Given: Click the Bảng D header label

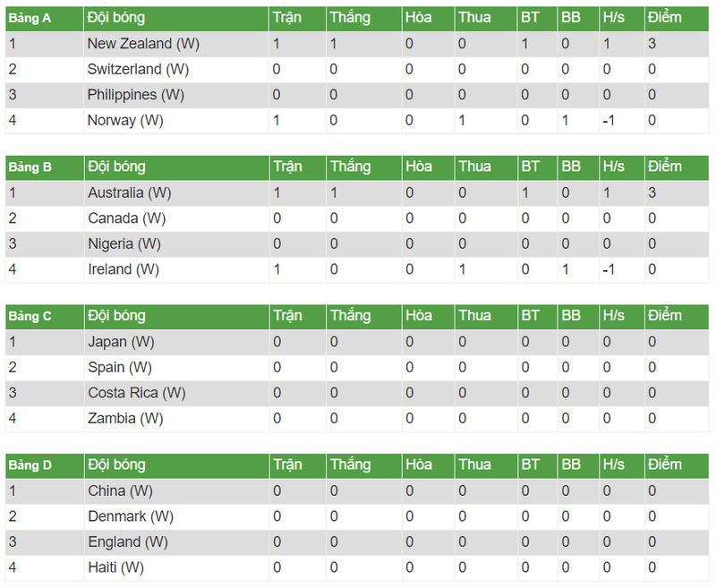Looking at the screenshot, I should tap(30, 465).
